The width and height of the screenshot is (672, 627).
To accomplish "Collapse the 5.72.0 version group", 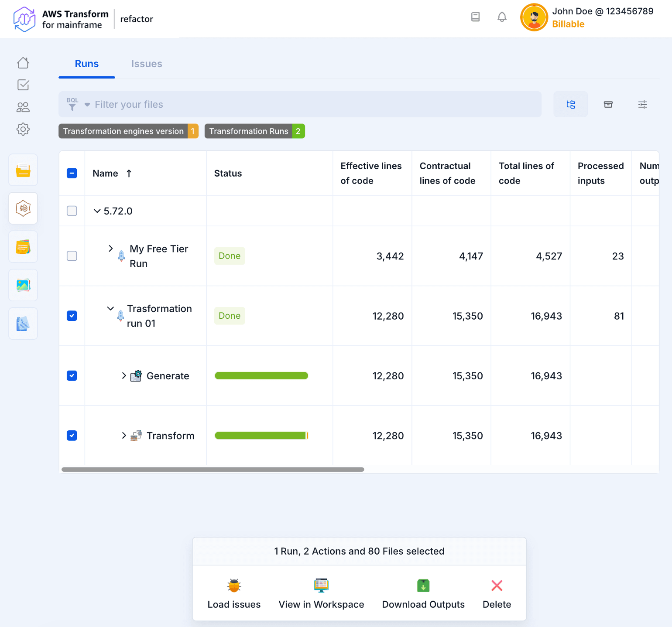I will point(97,211).
